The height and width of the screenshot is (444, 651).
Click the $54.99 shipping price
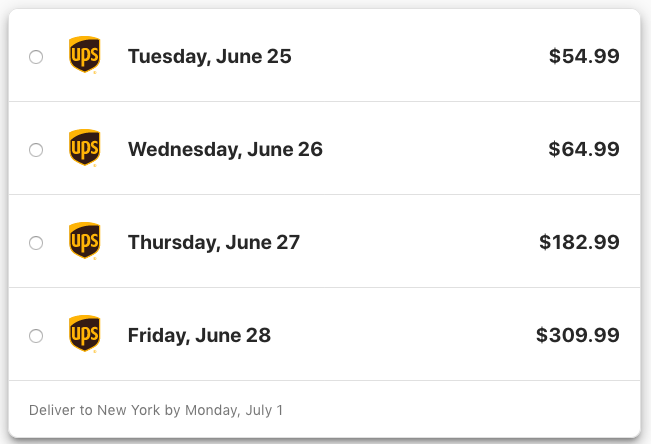[584, 57]
